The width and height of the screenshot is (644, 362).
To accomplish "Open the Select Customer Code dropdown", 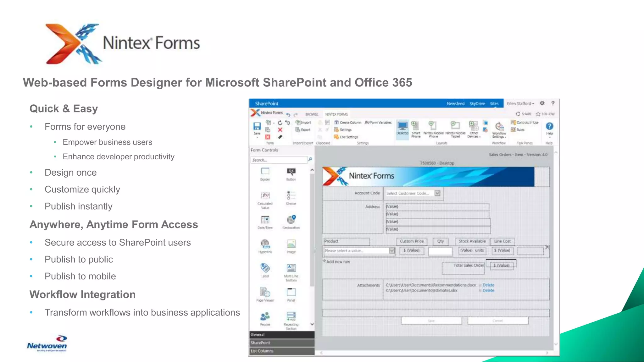I will pyautogui.click(x=437, y=193).
